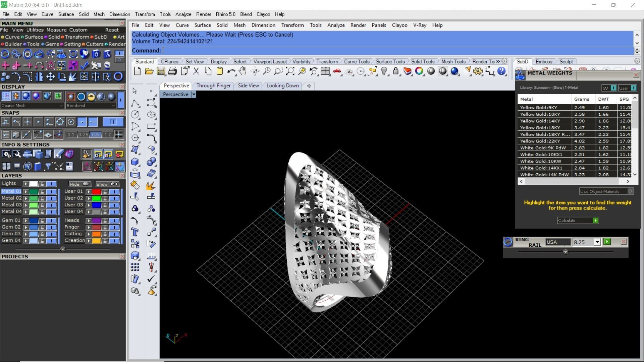Click the Move four-arrow icon in Main Menu
644x362 pixels.
click(x=50, y=77)
